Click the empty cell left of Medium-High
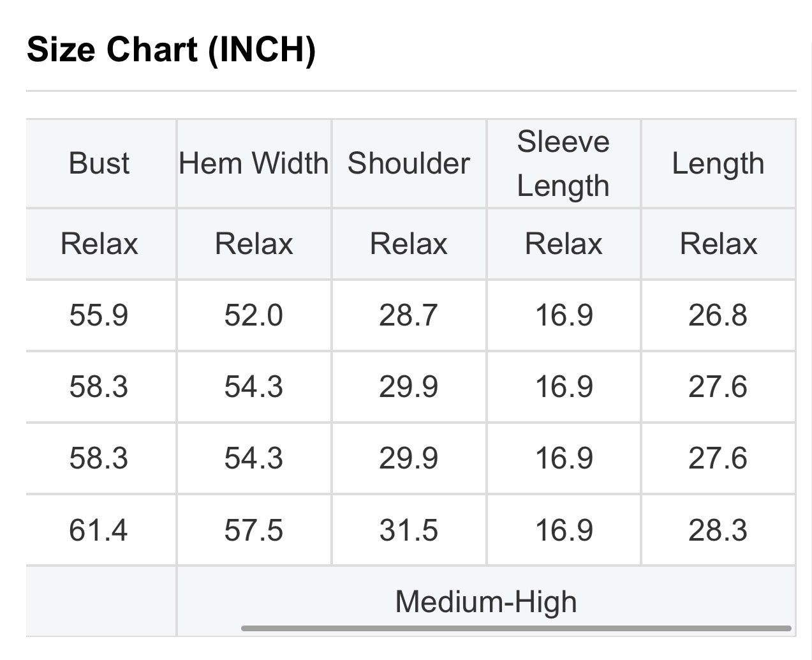This screenshot has height=660, width=812. click(101, 601)
